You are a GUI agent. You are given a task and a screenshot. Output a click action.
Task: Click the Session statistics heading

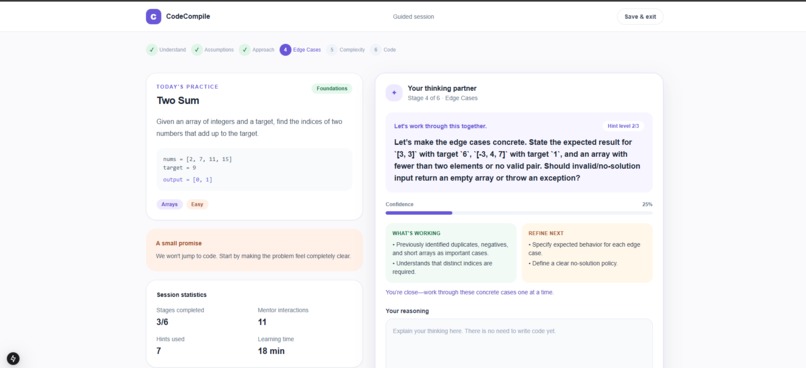point(181,295)
